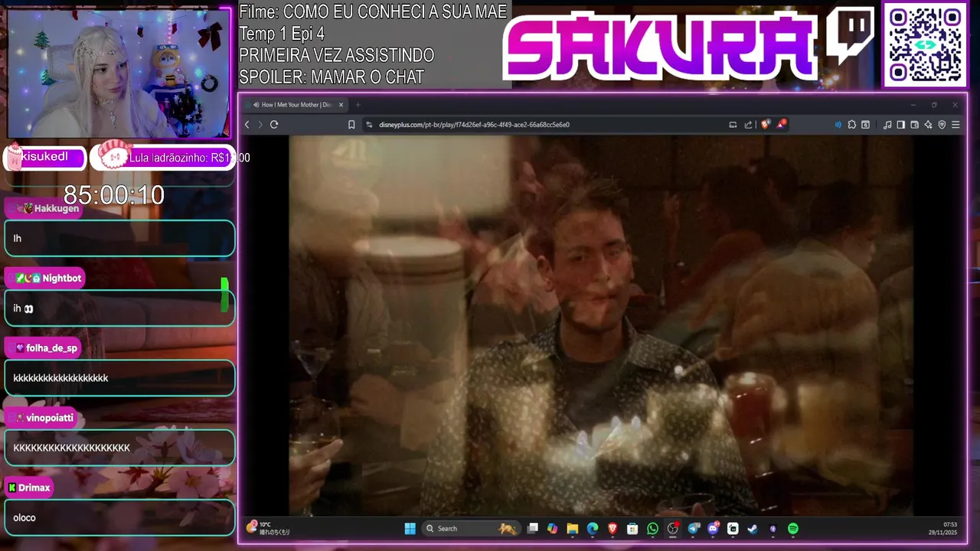Click the screen icon left of share in address bar
Screen dimensions: 980x551
click(x=733, y=125)
